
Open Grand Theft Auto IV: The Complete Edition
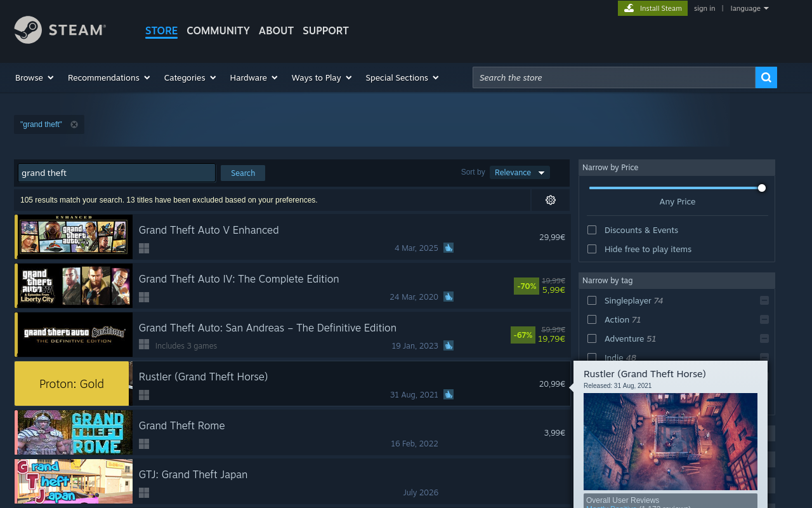click(x=239, y=279)
